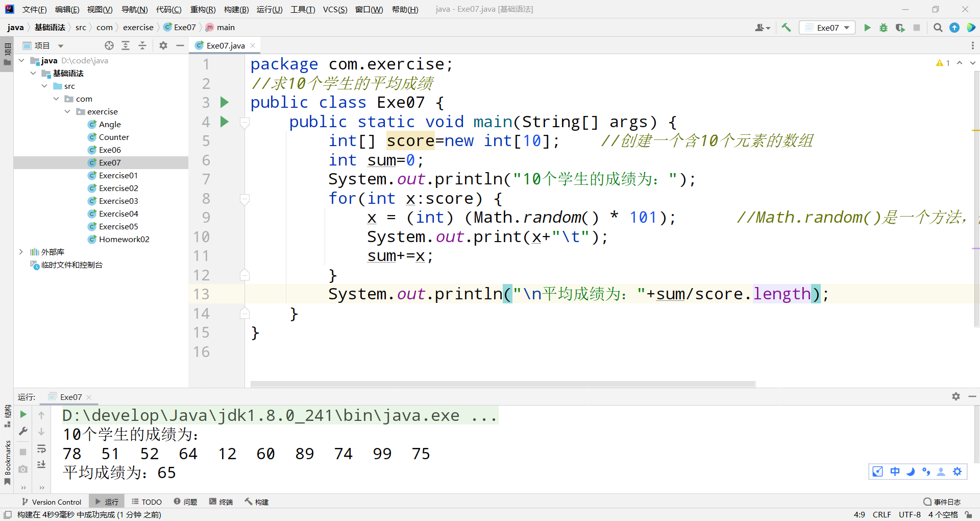Collapse the exercise package

67,111
